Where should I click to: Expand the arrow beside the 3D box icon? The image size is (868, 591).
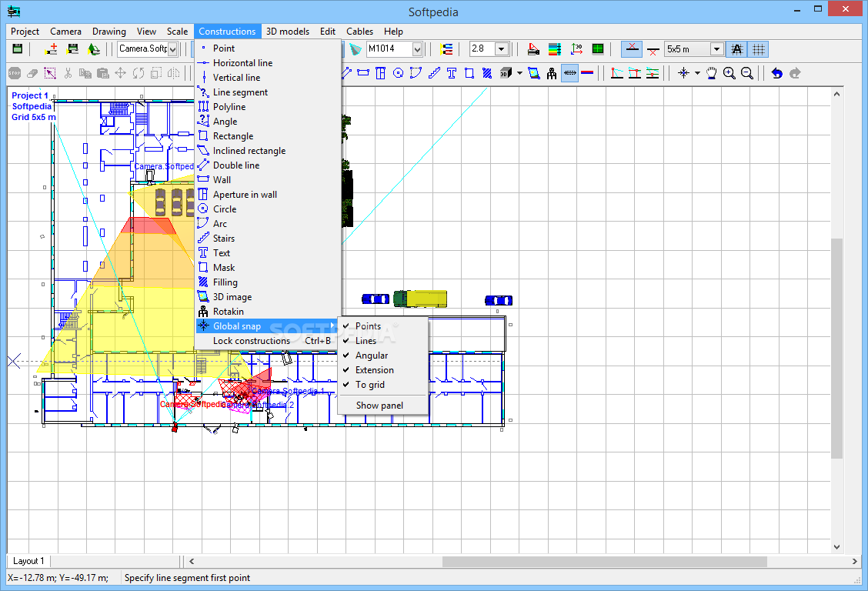pyautogui.click(x=520, y=73)
